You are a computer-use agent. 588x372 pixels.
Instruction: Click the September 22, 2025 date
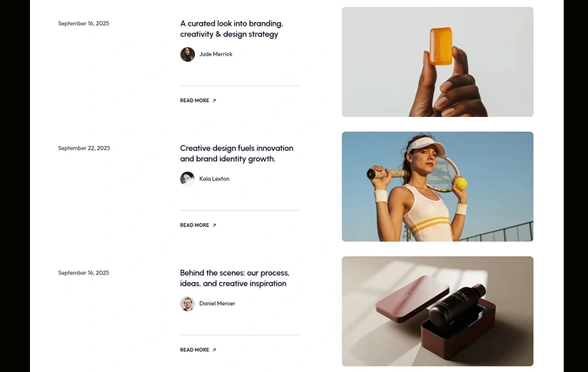tap(84, 148)
